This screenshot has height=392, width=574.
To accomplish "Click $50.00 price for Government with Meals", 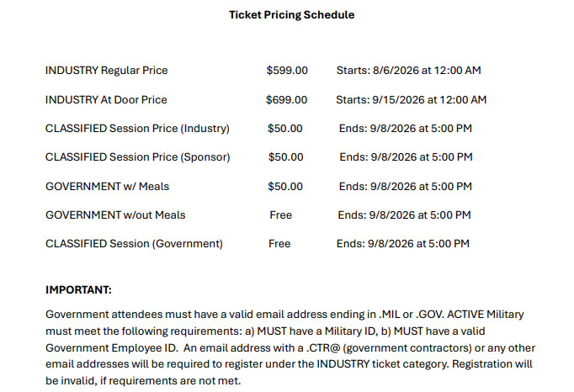I will [x=285, y=186].
